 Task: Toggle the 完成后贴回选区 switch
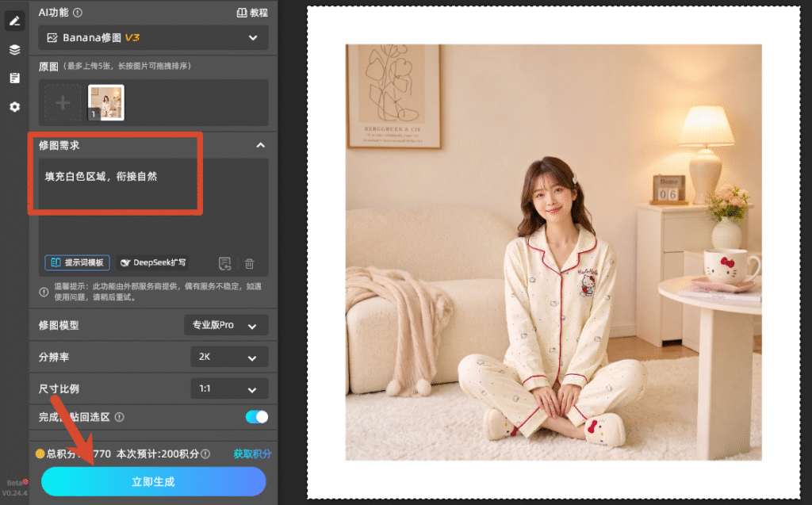[257, 417]
